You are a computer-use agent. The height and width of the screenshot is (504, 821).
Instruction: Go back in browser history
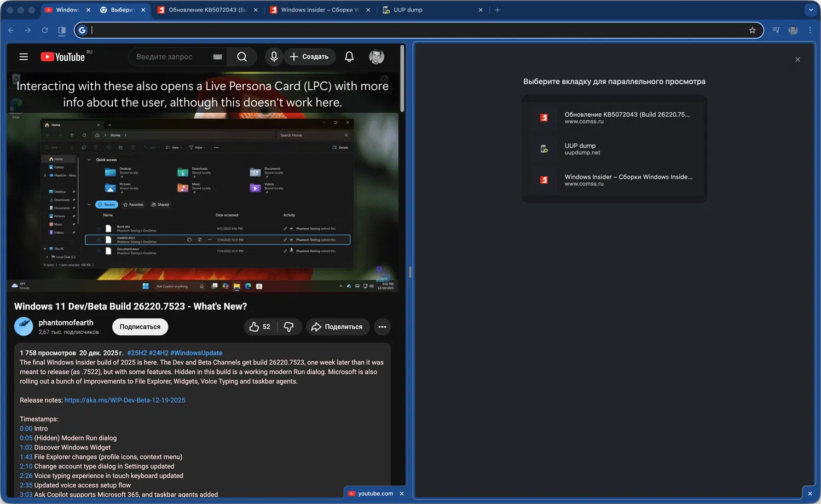click(11, 30)
